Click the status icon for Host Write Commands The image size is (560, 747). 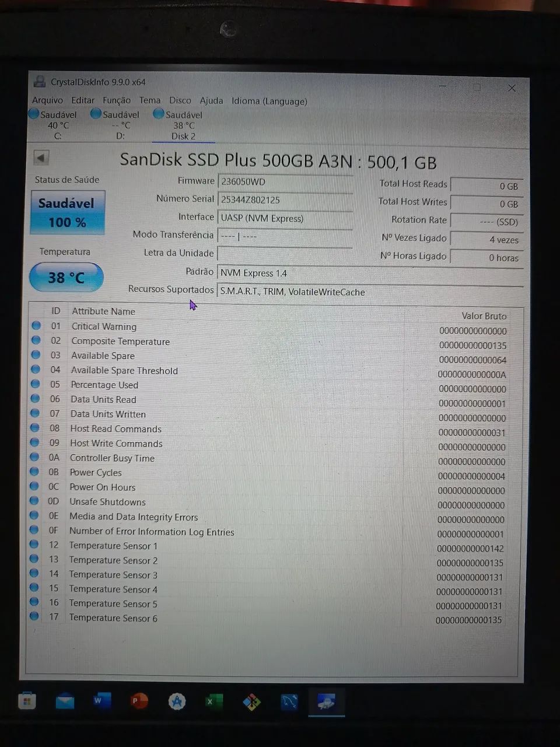coord(35,442)
